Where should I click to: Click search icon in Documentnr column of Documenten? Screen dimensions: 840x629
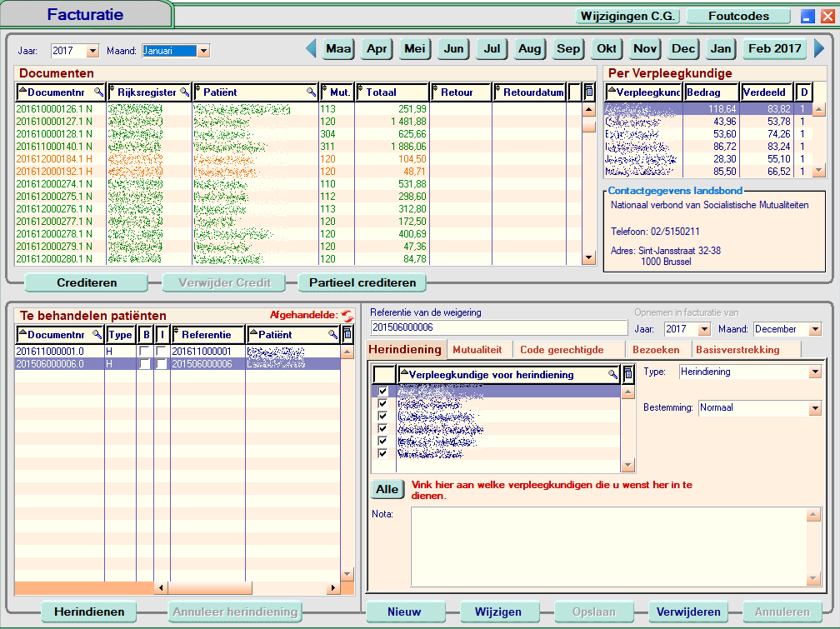98,92
